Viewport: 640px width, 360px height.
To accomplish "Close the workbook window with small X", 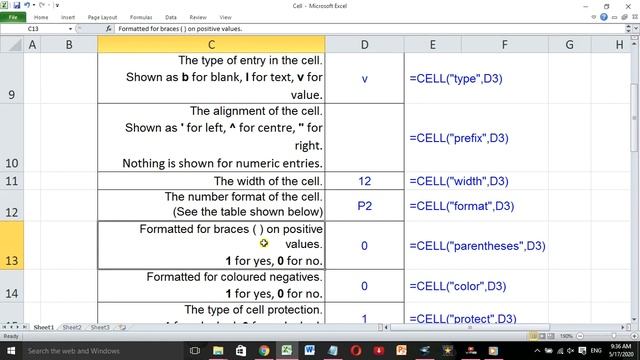I will pyautogui.click(x=635, y=17).
